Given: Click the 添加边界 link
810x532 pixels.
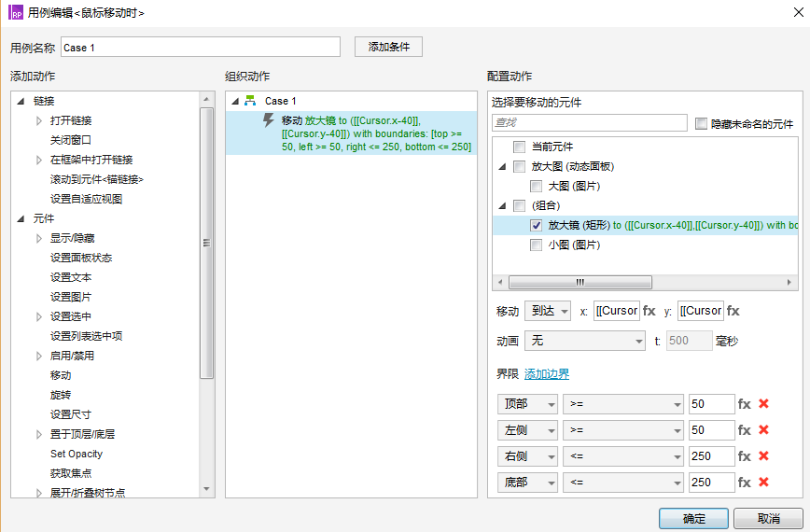Looking at the screenshot, I should (x=547, y=374).
